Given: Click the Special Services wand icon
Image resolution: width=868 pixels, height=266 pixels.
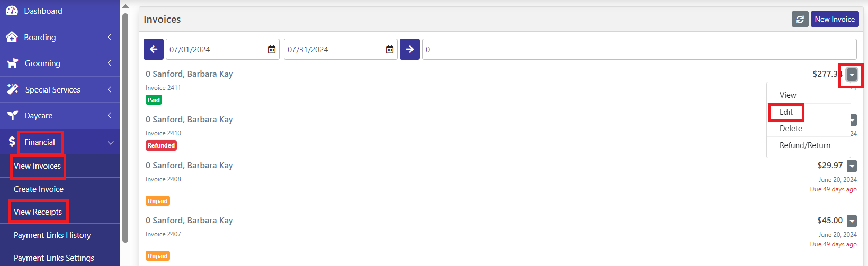Looking at the screenshot, I should tap(13, 89).
